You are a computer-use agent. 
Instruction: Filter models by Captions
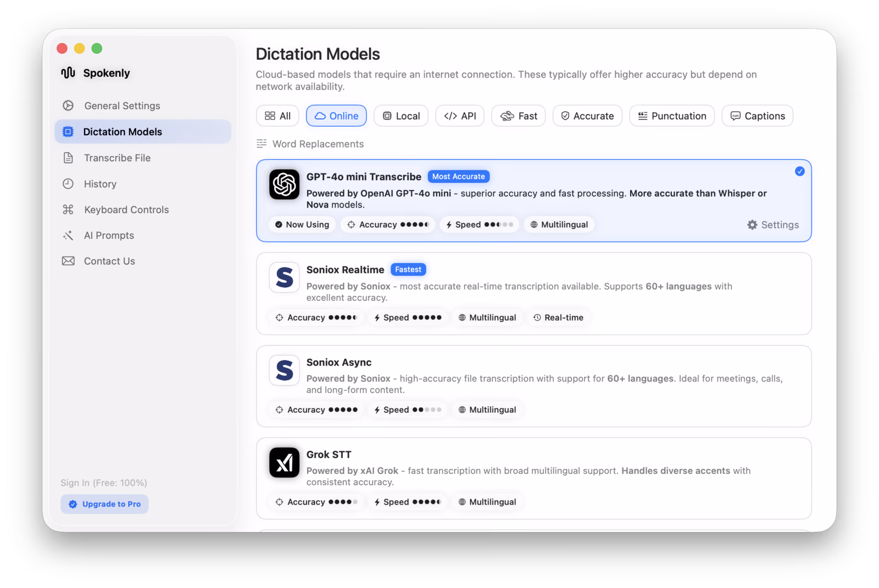pos(758,116)
